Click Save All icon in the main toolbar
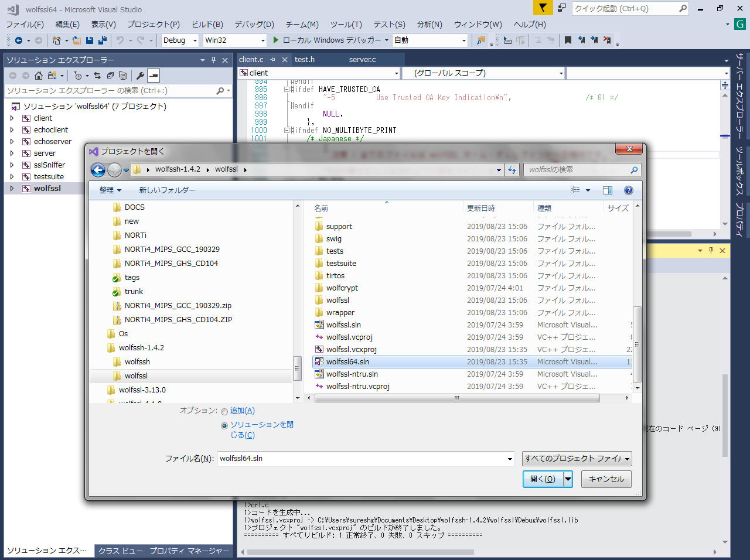Viewport: 750px width, 560px height. click(103, 40)
